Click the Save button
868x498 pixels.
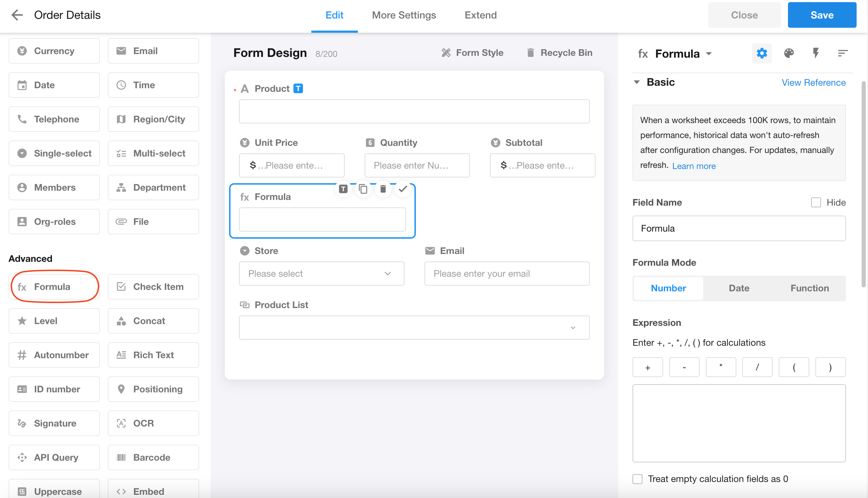822,15
